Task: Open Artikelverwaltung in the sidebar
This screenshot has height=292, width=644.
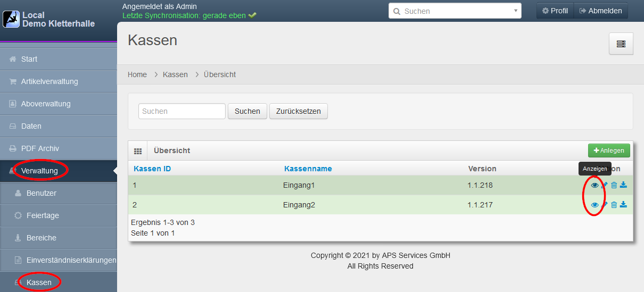Action: tap(49, 81)
